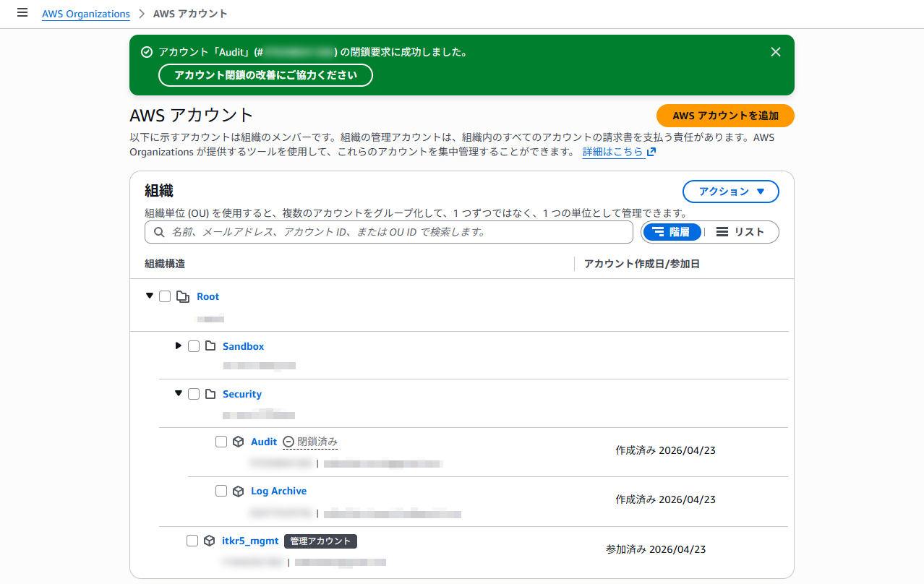
Task: Click the green checkmark success icon
Action: 147,52
